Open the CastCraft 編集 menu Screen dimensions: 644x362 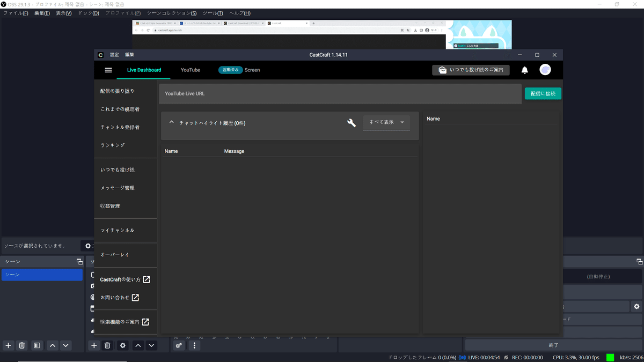[x=129, y=55]
